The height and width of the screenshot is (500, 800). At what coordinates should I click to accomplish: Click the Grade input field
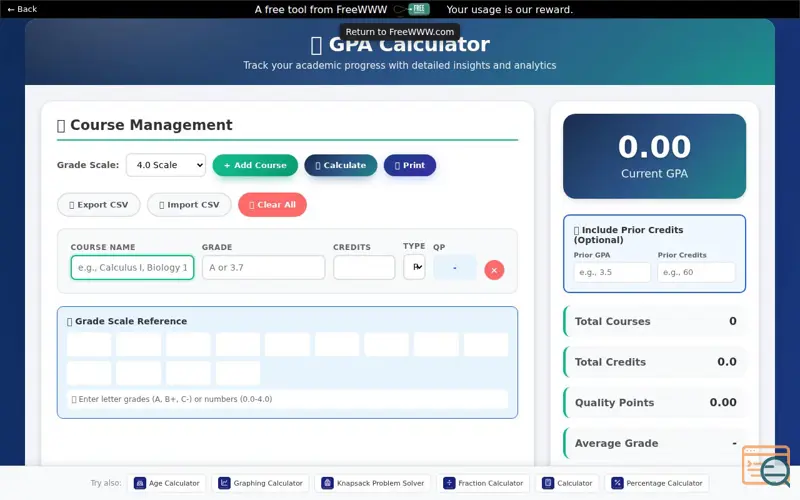tap(263, 267)
